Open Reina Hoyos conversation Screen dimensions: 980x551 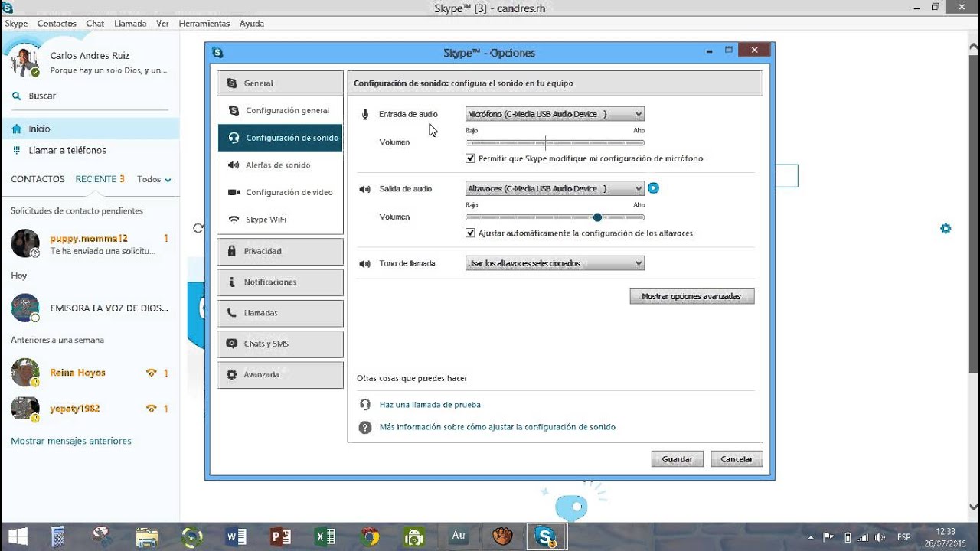[x=90, y=373]
